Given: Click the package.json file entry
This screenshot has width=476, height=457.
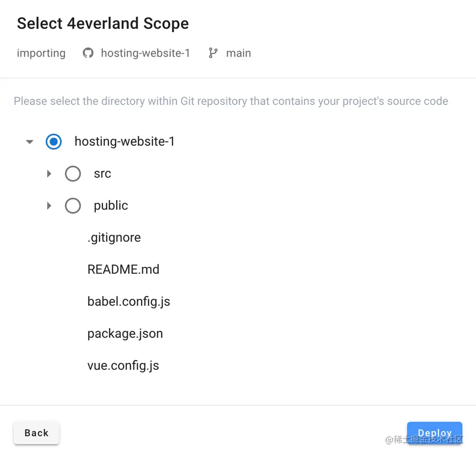Looking at the screenshot, I should [x=125, y=334].
